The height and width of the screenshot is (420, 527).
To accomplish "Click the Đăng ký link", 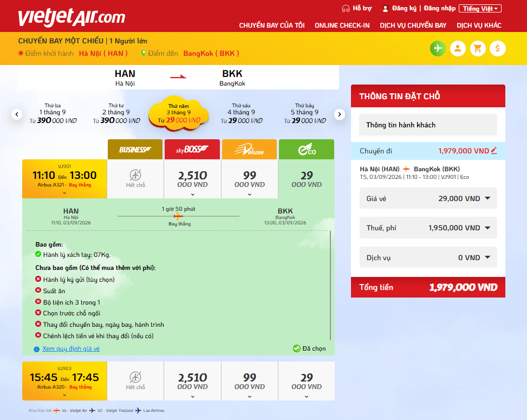I will tap(404, 9).
